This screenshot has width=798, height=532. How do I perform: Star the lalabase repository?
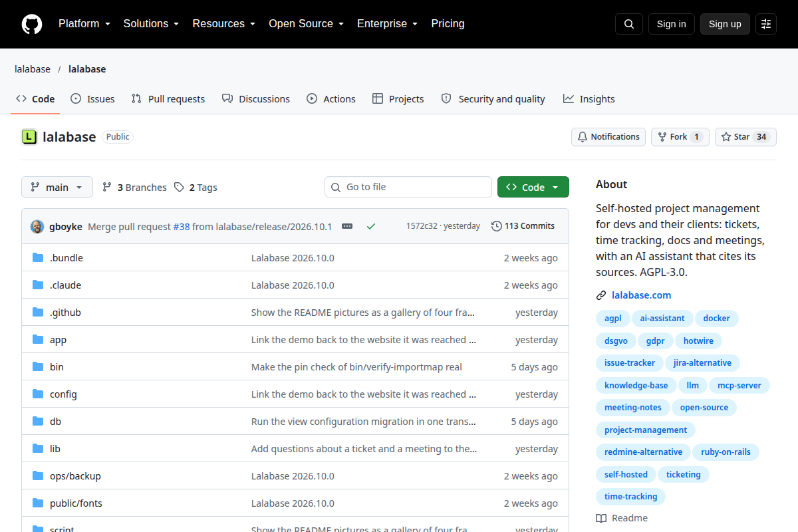coord(745,137)
